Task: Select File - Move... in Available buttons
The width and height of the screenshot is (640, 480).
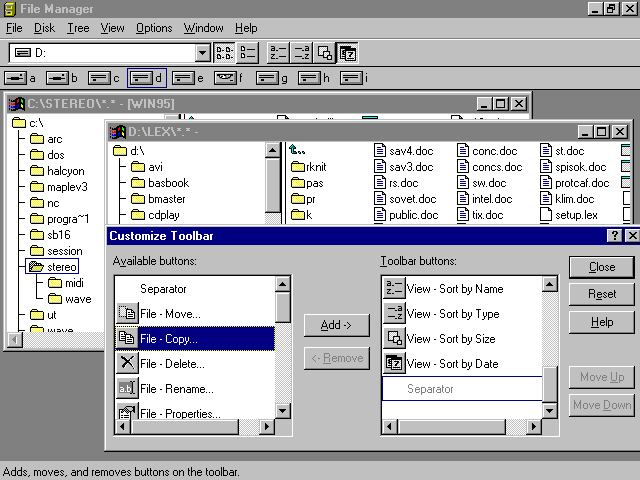Action: coord(170,313)
